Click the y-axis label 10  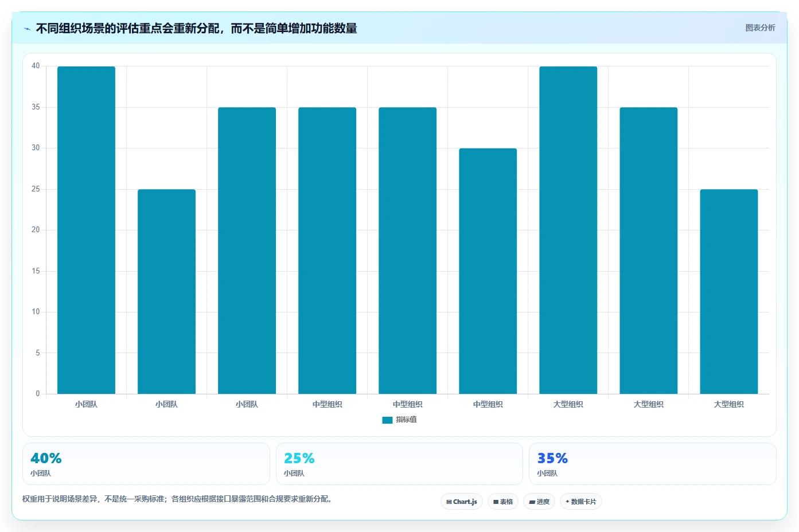click(x=36, y=312)
